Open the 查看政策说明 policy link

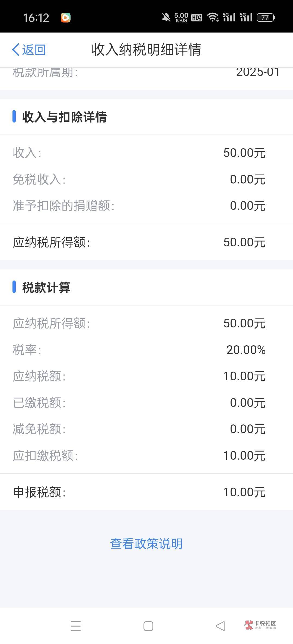point(146,544)
